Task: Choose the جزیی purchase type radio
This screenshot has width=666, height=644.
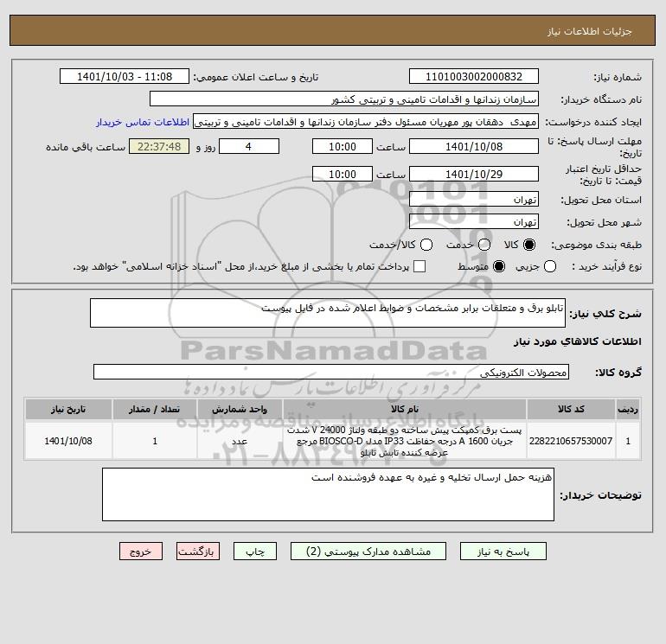Action: 550,266
